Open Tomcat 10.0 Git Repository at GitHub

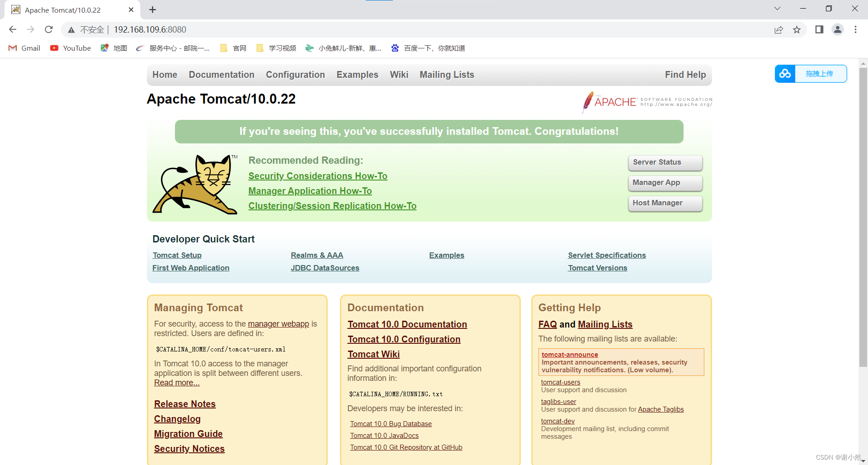[x=406, y=447]
